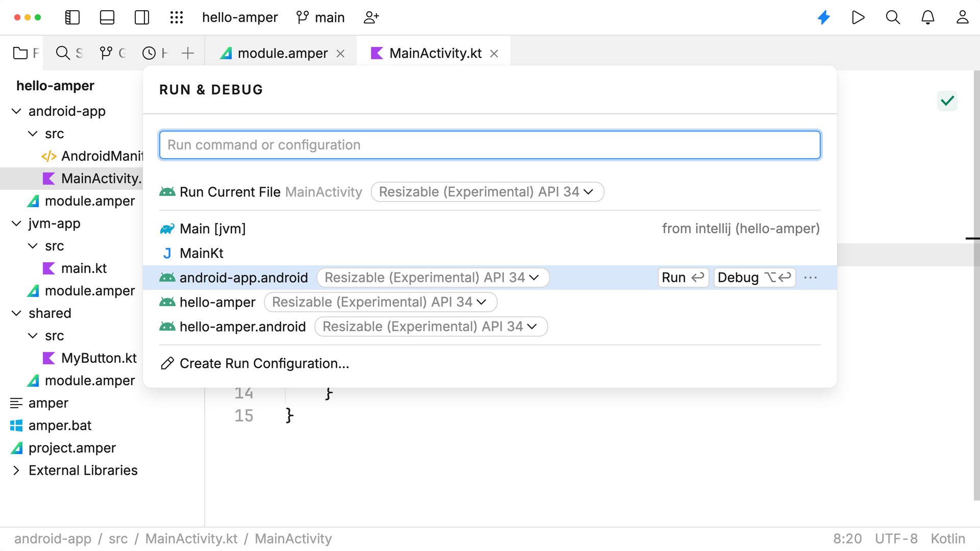The height and width of the screenshot is (551, 980).
Task: Open the hello-amper project selector
Action: tap(240, 17)
